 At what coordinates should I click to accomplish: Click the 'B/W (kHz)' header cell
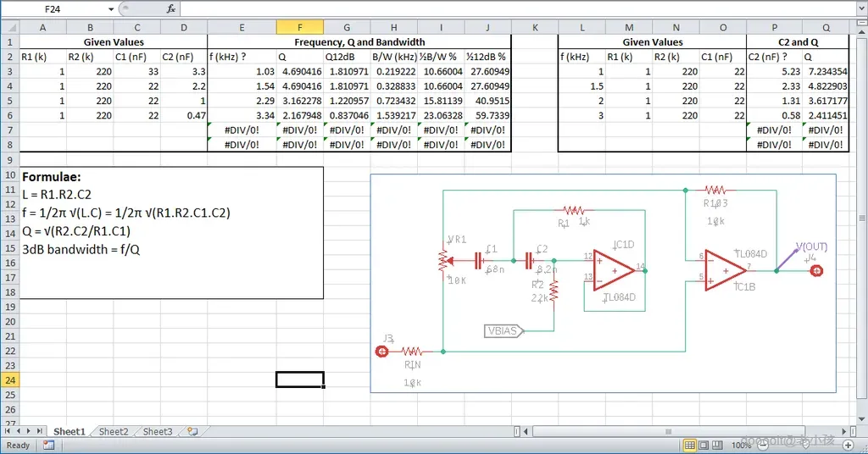tap(393, 57)
